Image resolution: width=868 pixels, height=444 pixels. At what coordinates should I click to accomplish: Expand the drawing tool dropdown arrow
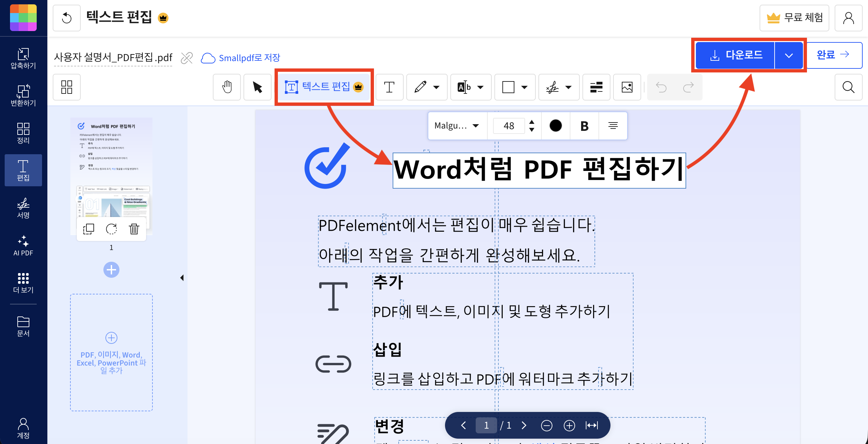tap(437, 87)
